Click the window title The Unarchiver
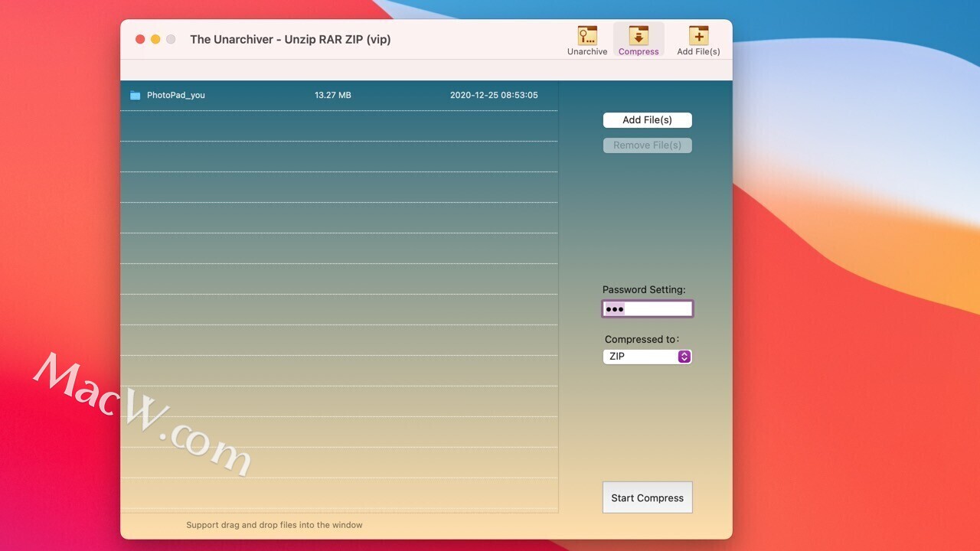This screenshot has height=551, width=980. [x=290, y=39]
